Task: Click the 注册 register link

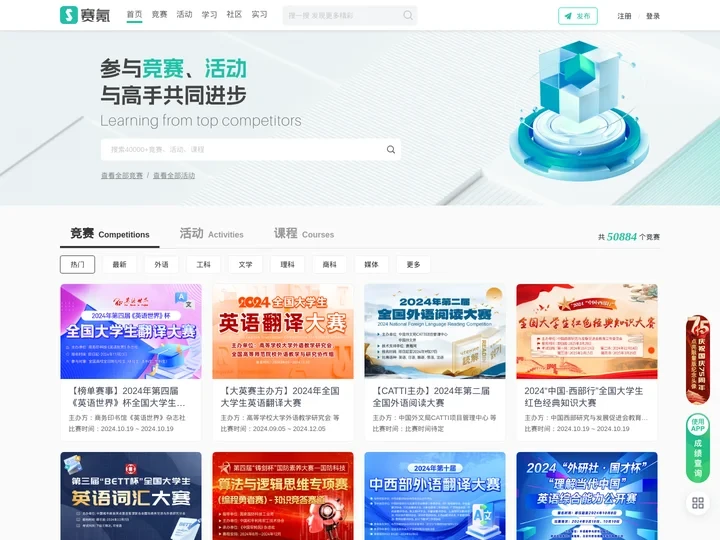Action: (624, 16)
